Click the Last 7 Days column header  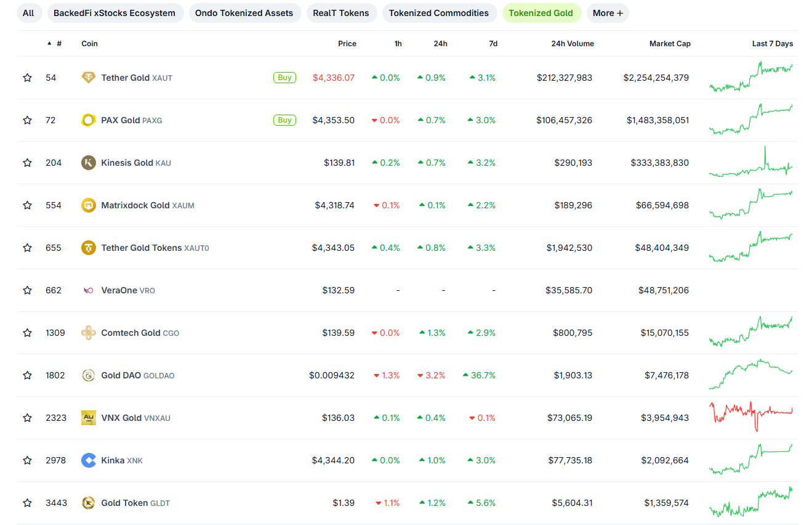click(773, 44)
